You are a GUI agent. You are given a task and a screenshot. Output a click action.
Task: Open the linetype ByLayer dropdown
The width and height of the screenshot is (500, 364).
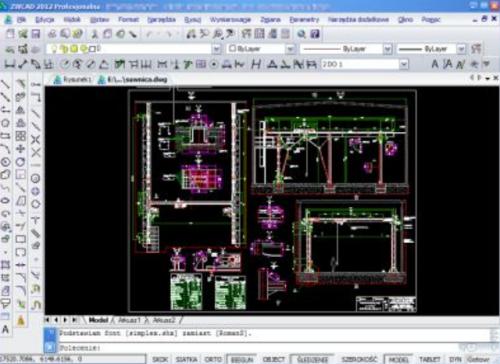point(346,49)
